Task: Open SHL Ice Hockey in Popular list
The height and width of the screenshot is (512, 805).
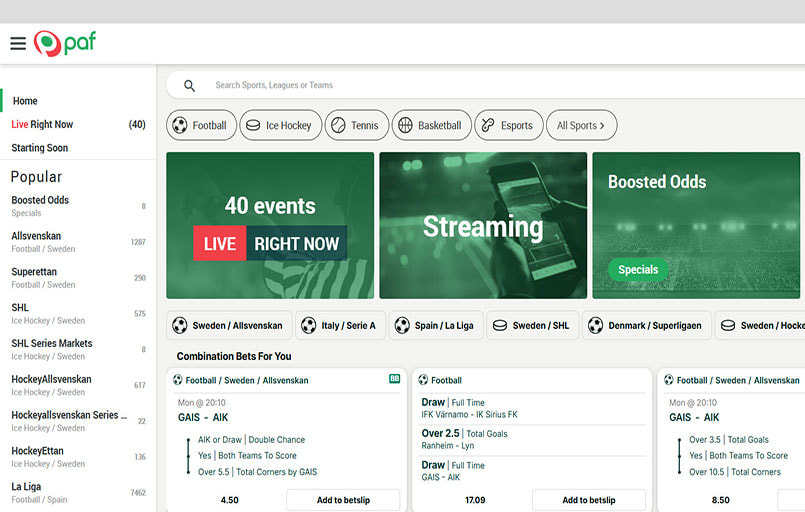Action: [x=78, y=313]
